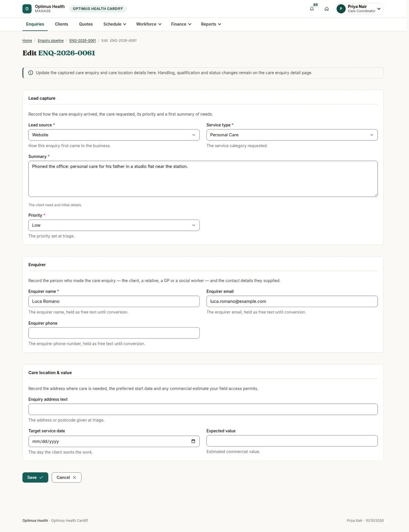Follow the Enquiry pipeline breadcrumb link
Viewport: 409px width, 532px height.
50,41
